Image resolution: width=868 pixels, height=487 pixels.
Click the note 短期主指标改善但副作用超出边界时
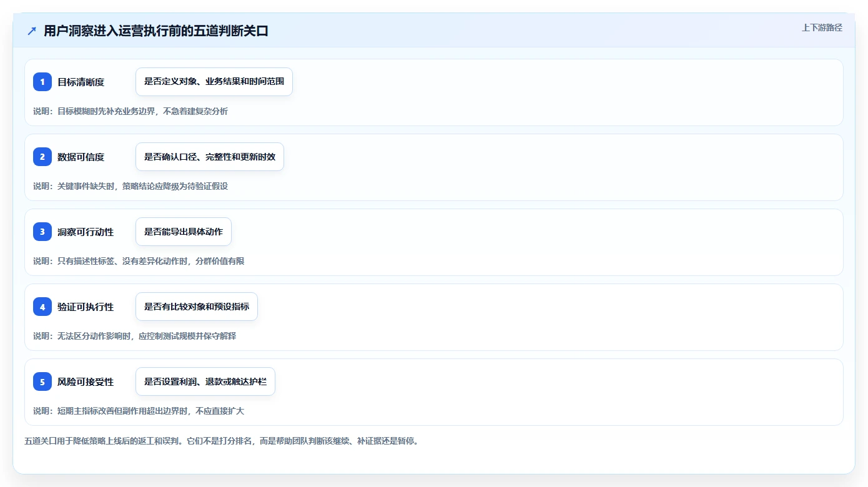(x=122, y=411)
